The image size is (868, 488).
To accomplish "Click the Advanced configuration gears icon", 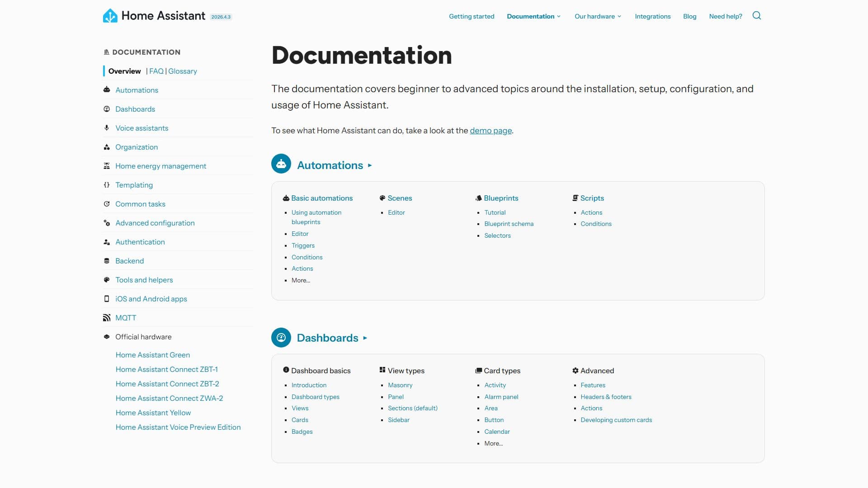I will [x=107, y=223].
